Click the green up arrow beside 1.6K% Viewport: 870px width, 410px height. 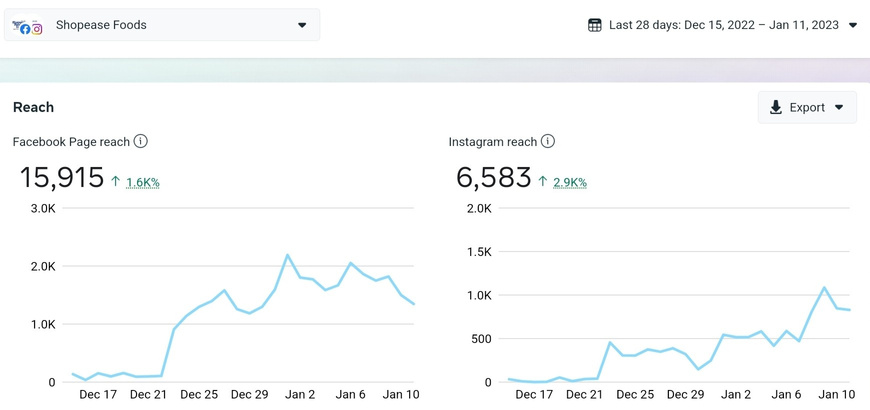tap(116, 181)
